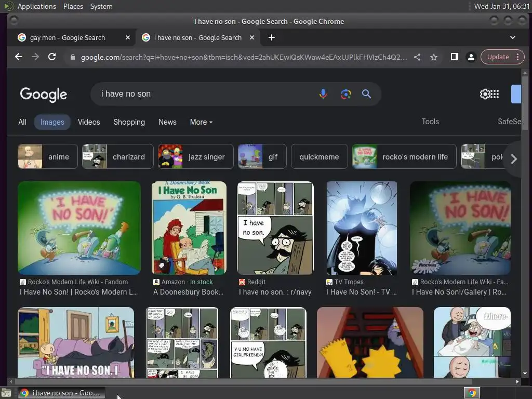532x399 pixels.
Task: Click the browser Back arrow
Action: coord(19,57)
